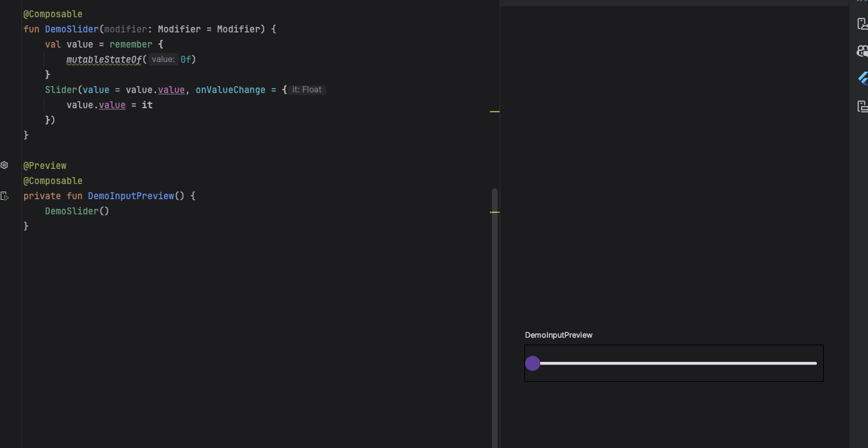Click the DemoSlider function name in its declaration
The width and height of the screenshot is (868, 448).
click(x=72, y=29)
